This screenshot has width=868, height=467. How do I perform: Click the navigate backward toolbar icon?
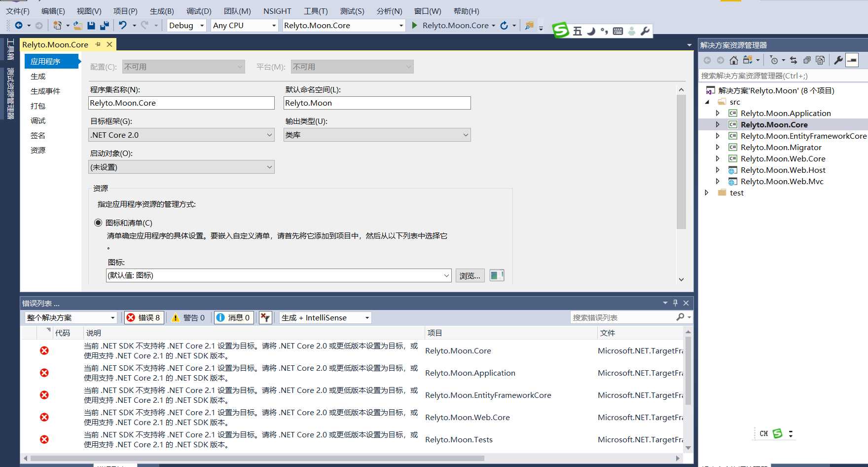(x=19, y=25)
